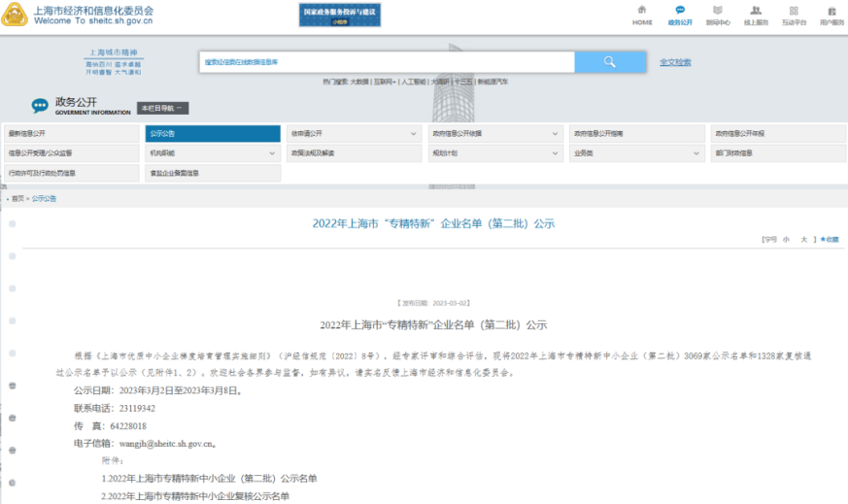Screen dimensions: 848x504
Task: Click the 收藏 bookmark star link
Action: [829, 238]
